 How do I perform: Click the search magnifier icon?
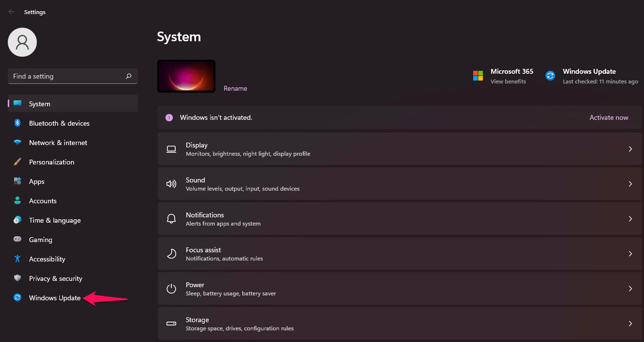(129, 76)
